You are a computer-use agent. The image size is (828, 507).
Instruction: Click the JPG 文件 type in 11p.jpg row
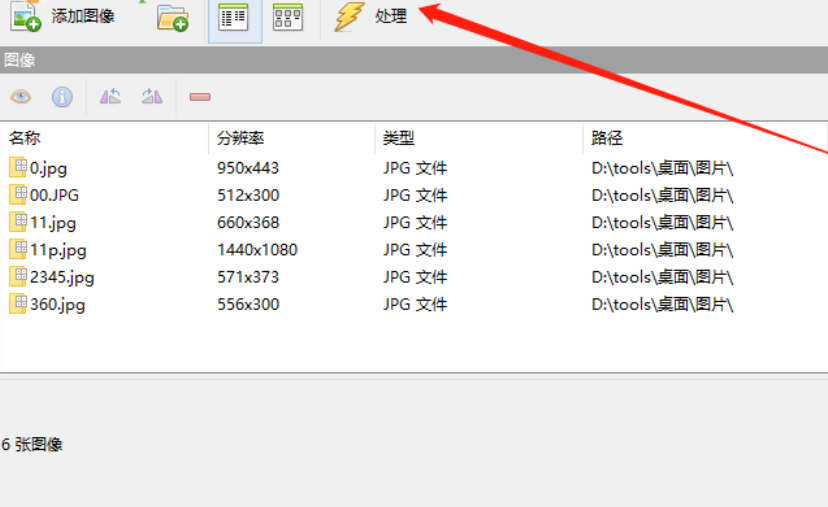click(415, 250)
